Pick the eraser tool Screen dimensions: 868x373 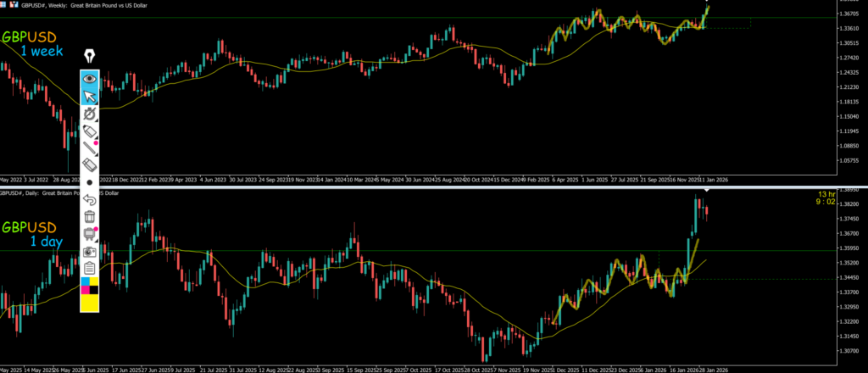click(90, 165)
